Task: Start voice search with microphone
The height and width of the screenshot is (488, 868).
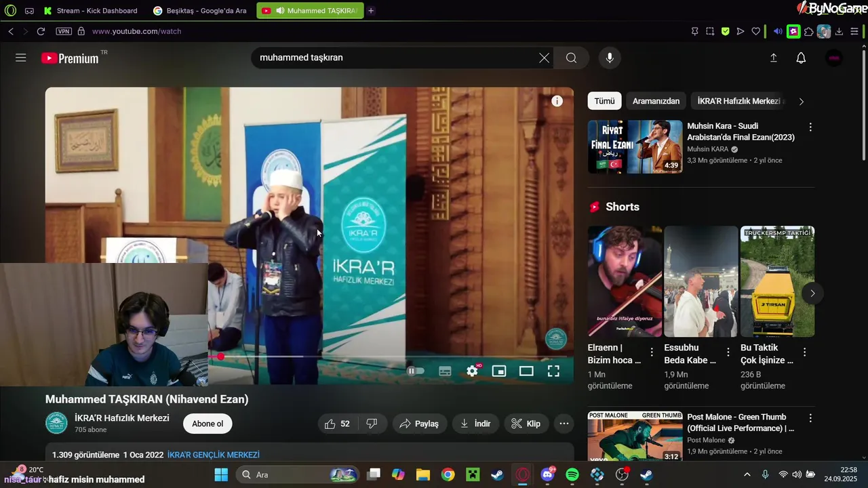Action: click(610, 58)
